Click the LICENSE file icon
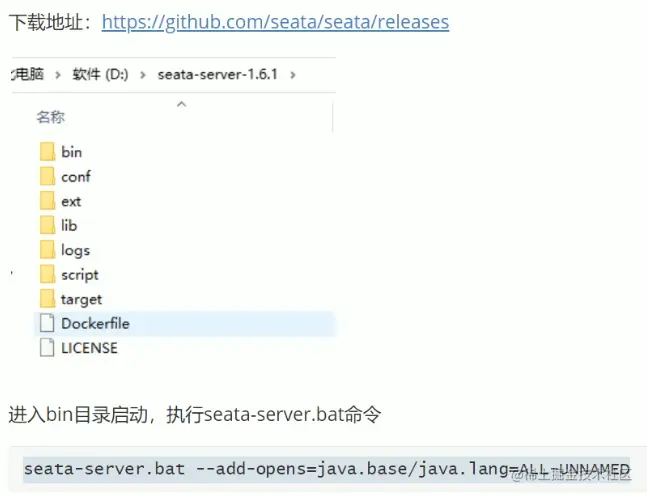This screenshot has width=647, height=497. pyautogui.click(x=47, y=347)
